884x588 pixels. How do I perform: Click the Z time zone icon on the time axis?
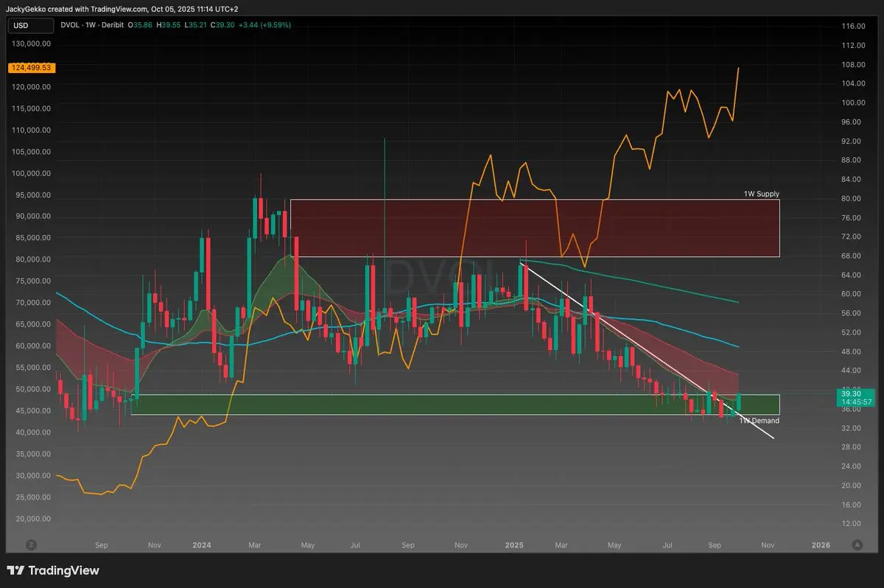pos(31,545)
